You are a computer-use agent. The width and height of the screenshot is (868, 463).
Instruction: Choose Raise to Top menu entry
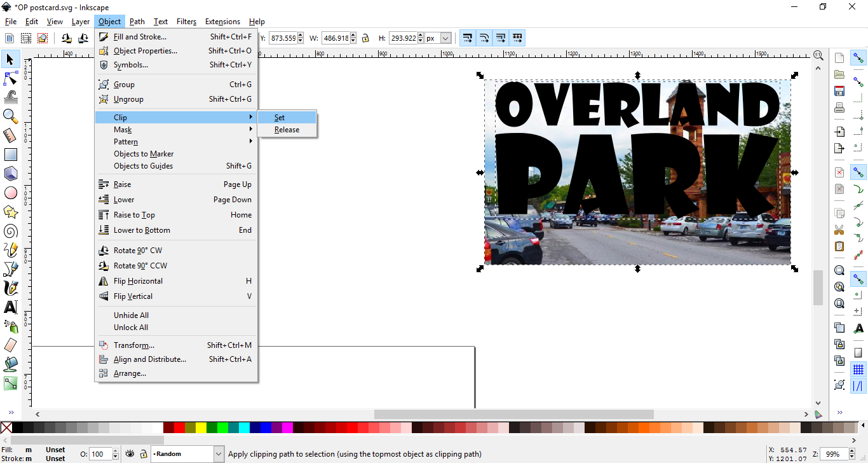pyautogui.click(x=176, y=215)
